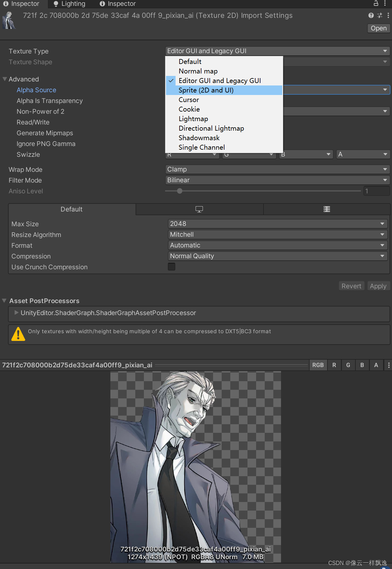Pick Lightmap from the dropdown list

(x=224, y=119)
